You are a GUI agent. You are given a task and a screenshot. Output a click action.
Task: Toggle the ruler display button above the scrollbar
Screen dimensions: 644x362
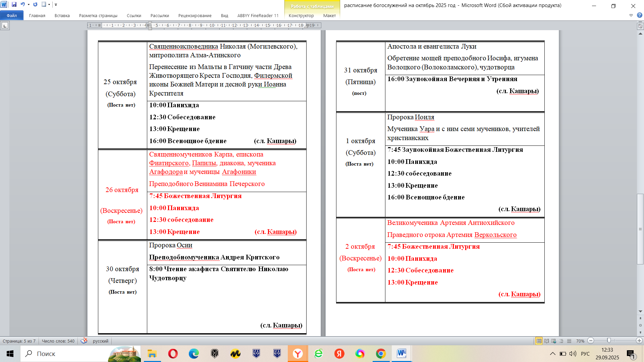click(x=640, y=26)
